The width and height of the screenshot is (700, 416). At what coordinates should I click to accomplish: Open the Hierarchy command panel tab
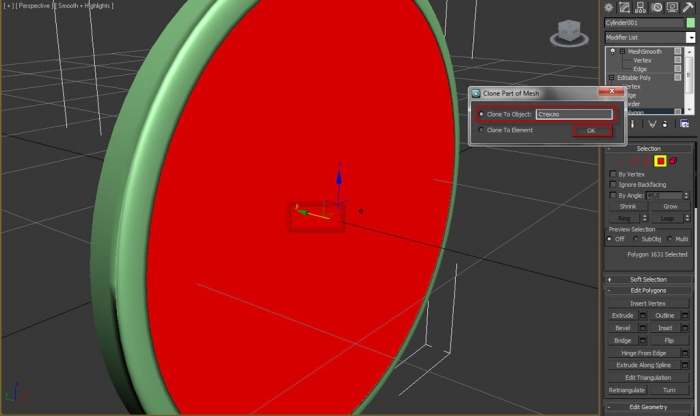tap(641, 7)
